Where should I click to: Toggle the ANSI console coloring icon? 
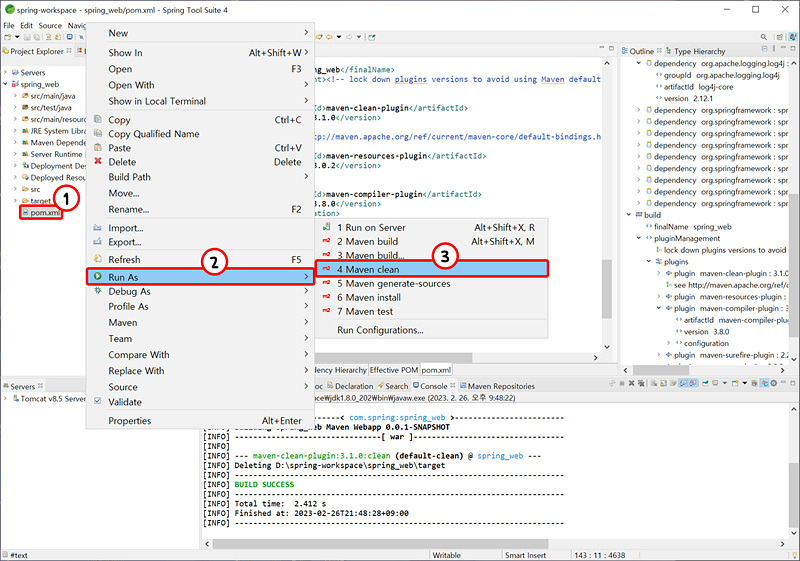point(764,383)
